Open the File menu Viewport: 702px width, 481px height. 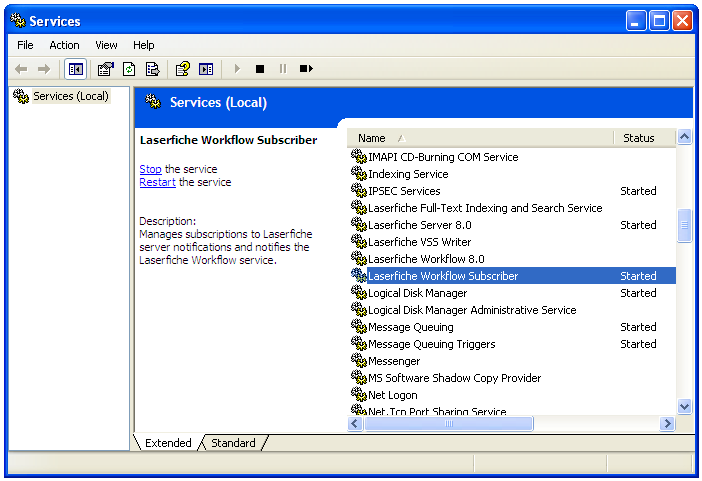[25, 45]
